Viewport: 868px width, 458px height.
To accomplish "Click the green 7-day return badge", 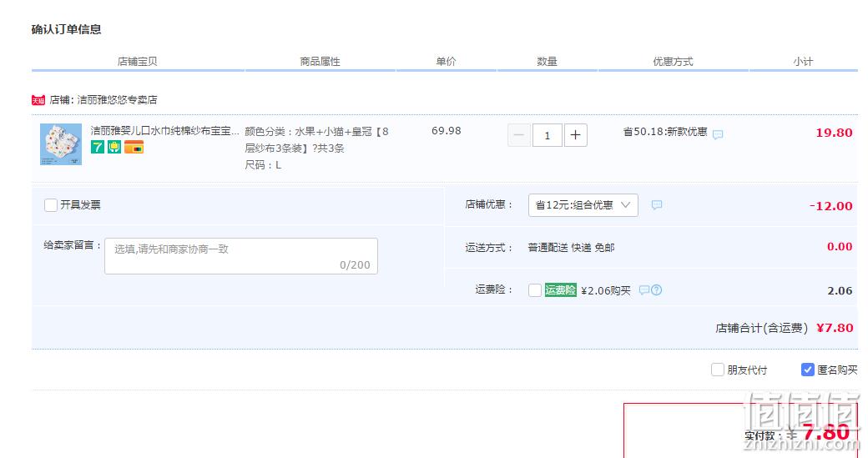I will click(98, 147).
